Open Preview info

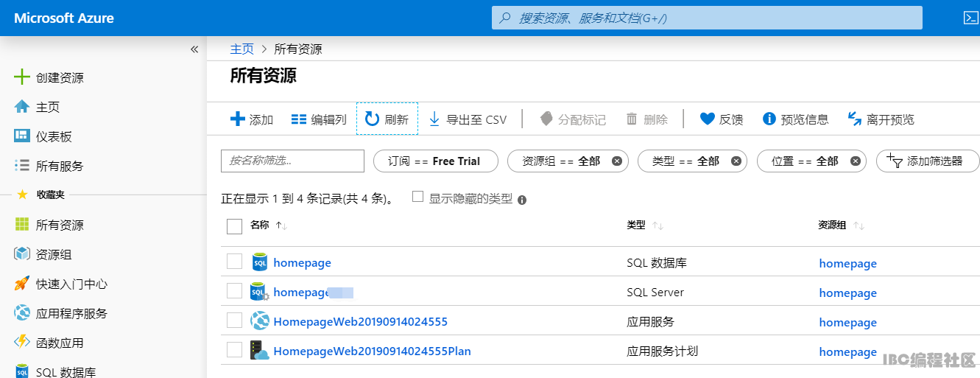[795, 119]
